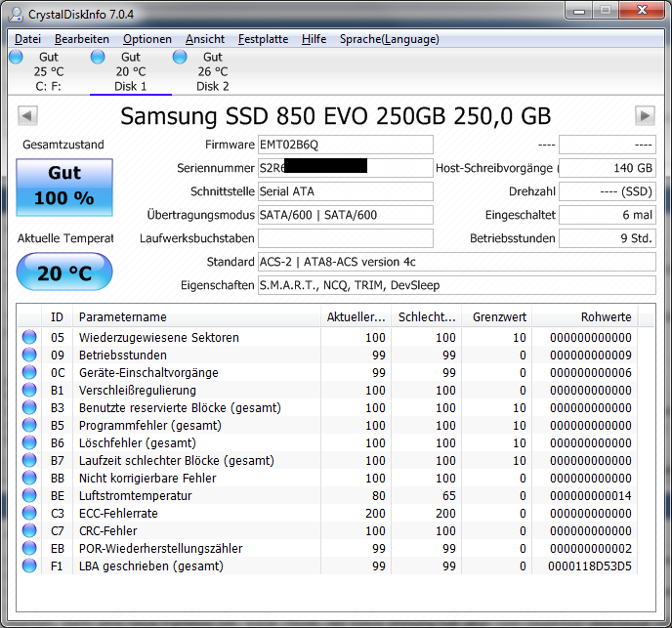
Task: Select the POR-Wiederherstellungszähler row
Action: tap(327, 548)
